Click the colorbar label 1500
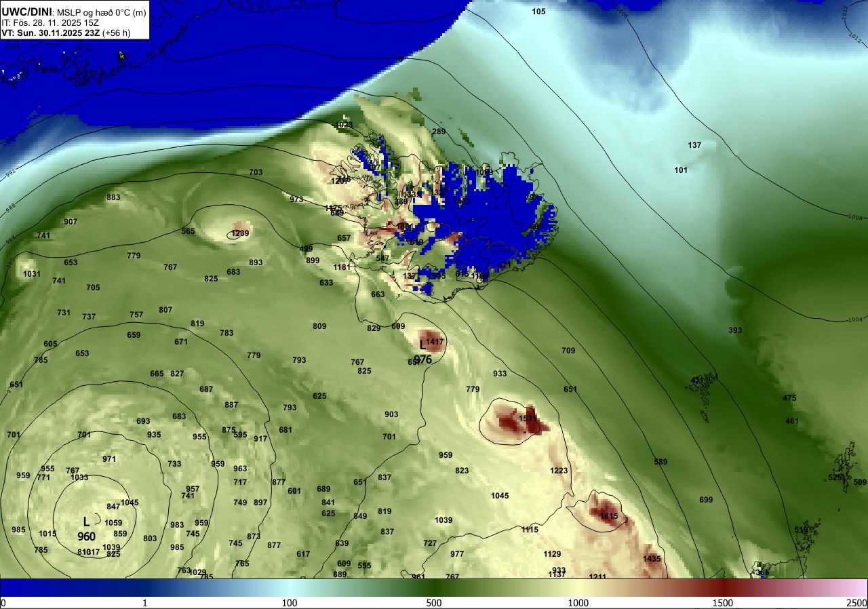The image size is (868, 609). point(723,603)
